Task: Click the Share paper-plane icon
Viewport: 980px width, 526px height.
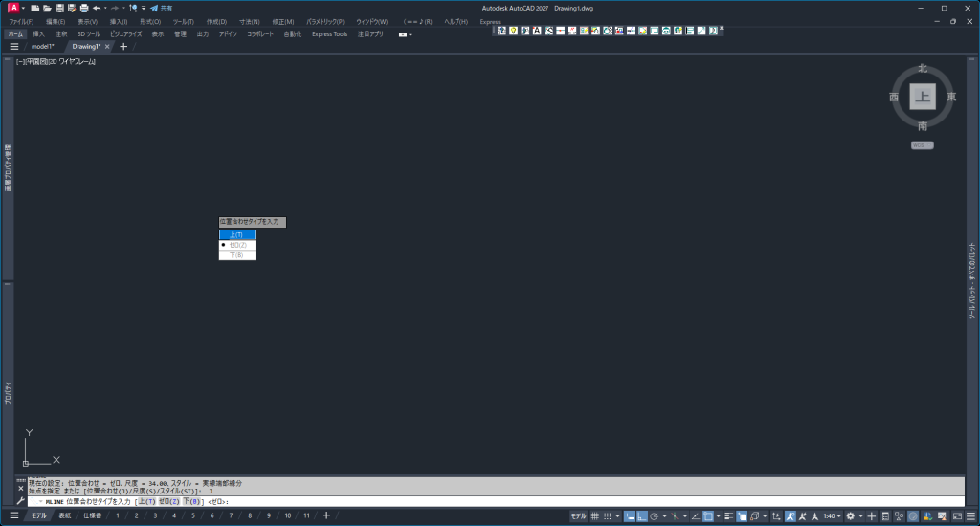Action: [x=153, y=8]
